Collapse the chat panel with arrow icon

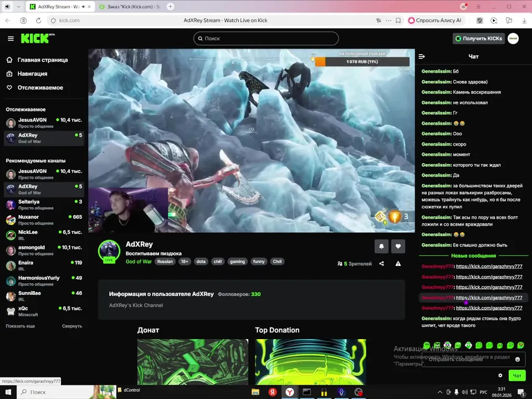click(422, 57)
